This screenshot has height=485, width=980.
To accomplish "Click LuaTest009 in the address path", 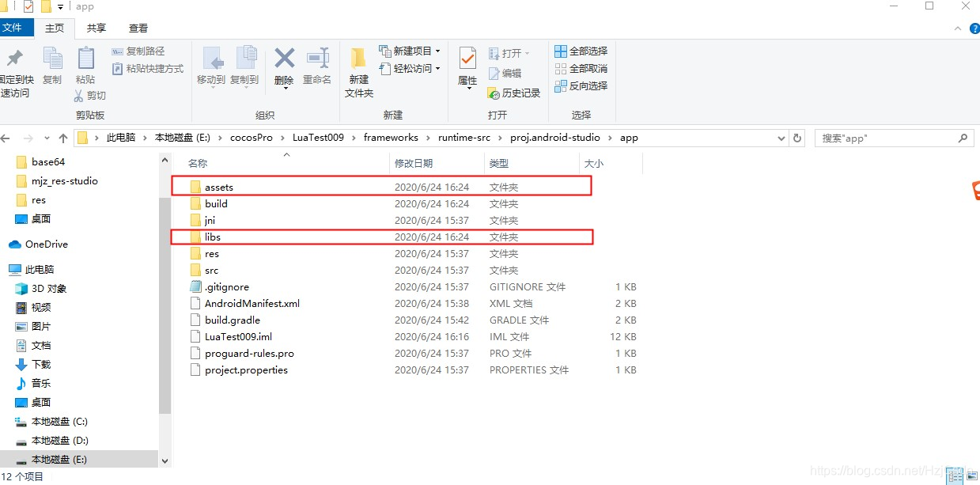I will point(318,138).
